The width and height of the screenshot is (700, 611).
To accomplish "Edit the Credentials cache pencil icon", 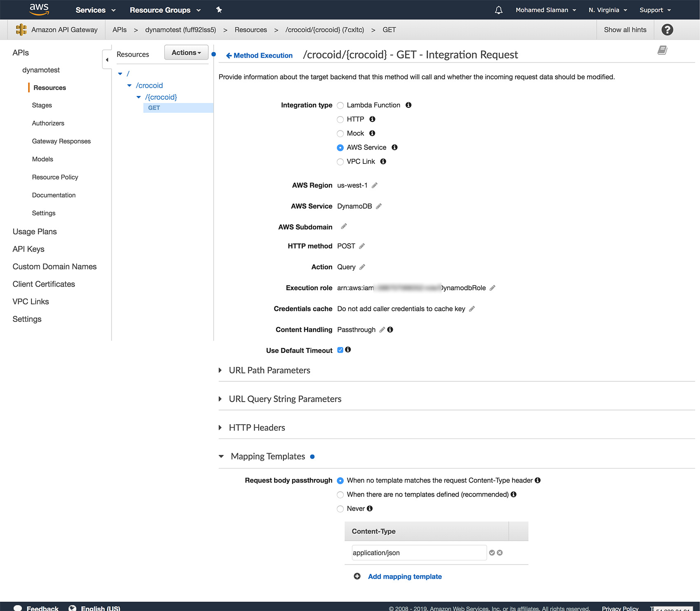I will coord(472,309).
